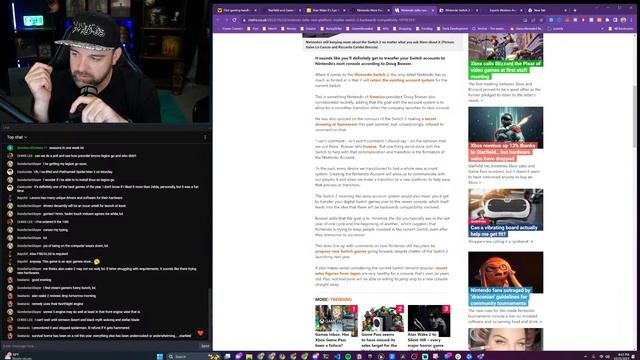This screenshot has height=360, width=640.
Task: Open the Funding bookmark folder
Action: pyautogui.click(x=424, y=29)
